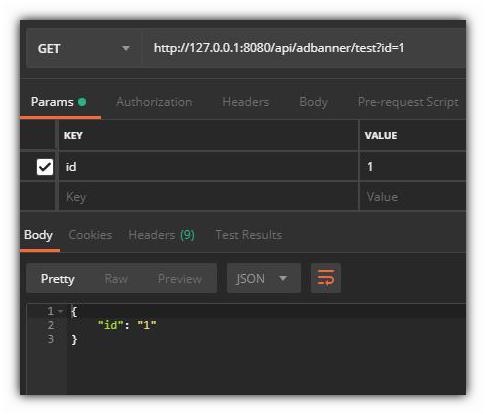Collapse the JSON object fold arrow

pyautogui.click(x=60, y=311)
